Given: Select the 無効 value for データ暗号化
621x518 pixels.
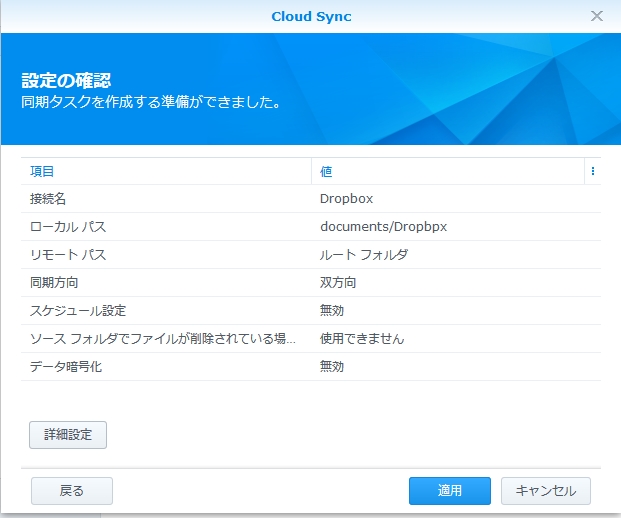Looking at the screenshot, I should click(332, 367).
